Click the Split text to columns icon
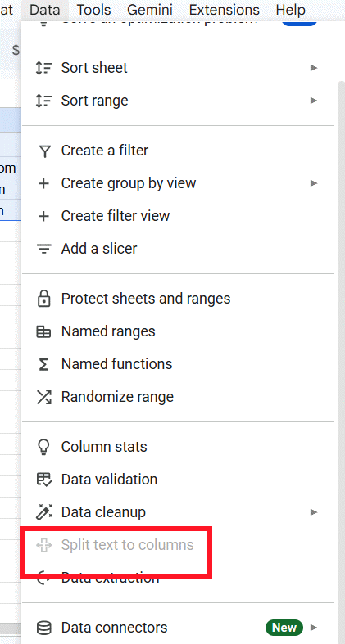345x644 pixels. pos(43,545)
